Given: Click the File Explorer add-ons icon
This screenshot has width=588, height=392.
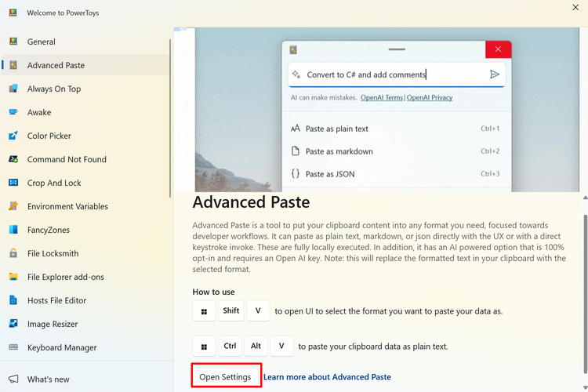Looking at the screenshot, I should tap(13, 277).
